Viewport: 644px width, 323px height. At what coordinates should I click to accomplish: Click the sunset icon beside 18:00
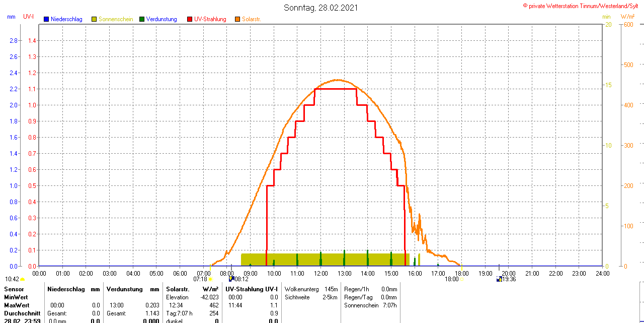pos(462,279)
